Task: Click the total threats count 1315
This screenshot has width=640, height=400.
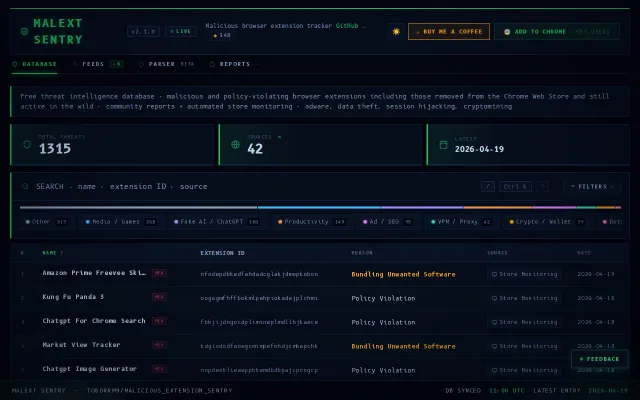Action: (55, 149)
